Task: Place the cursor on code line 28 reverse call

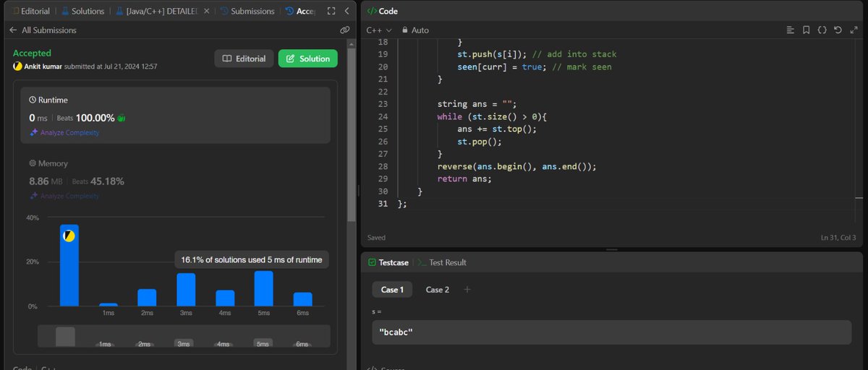Action: click(x=516, y=166)
